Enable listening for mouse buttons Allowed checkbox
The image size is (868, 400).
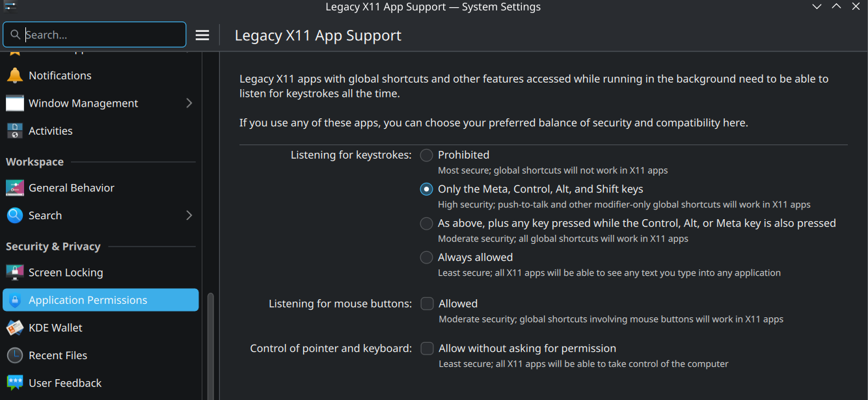(x=427, y=304)
